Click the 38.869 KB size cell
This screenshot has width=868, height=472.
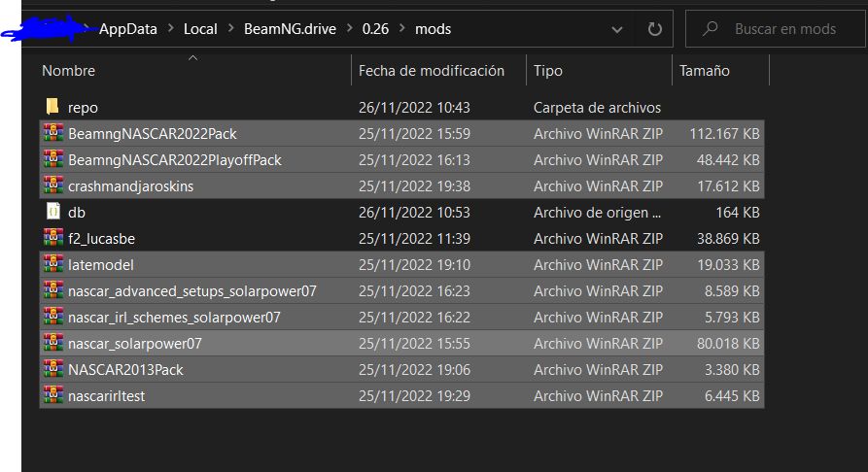[728, 239]
